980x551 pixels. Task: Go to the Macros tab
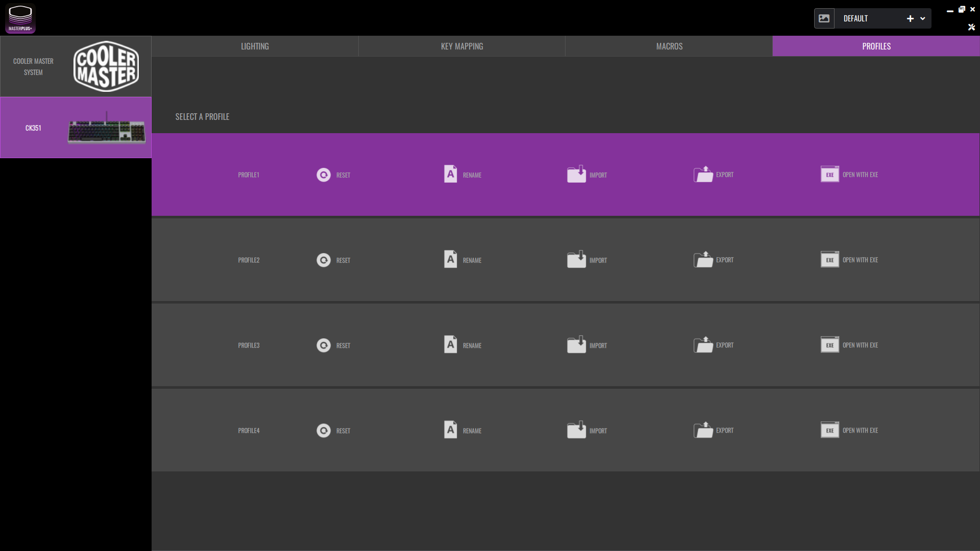pyautogui.click(x=669, y=46)
